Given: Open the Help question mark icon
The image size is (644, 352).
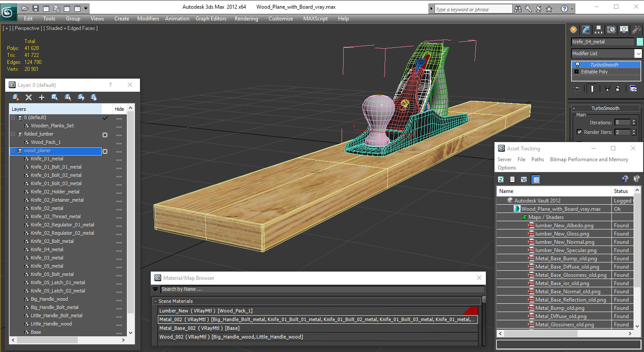Looking at the screenshot, I should [564, 9].
